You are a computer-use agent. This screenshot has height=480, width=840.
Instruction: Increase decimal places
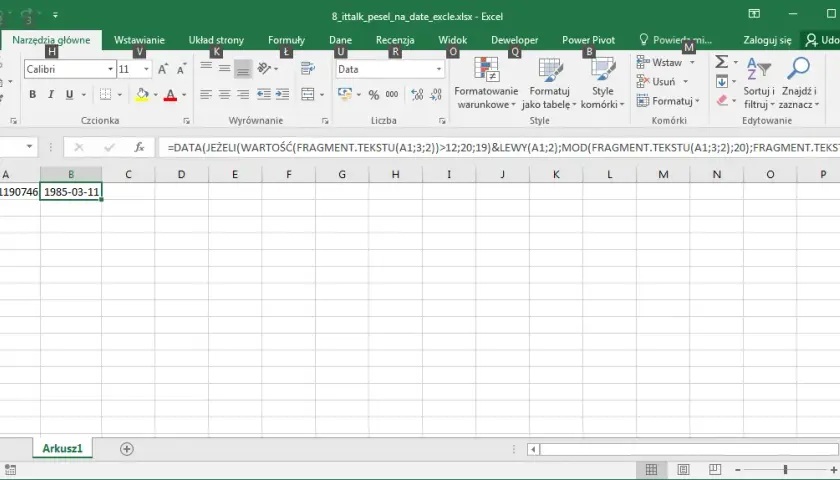[x=417, y=94]
